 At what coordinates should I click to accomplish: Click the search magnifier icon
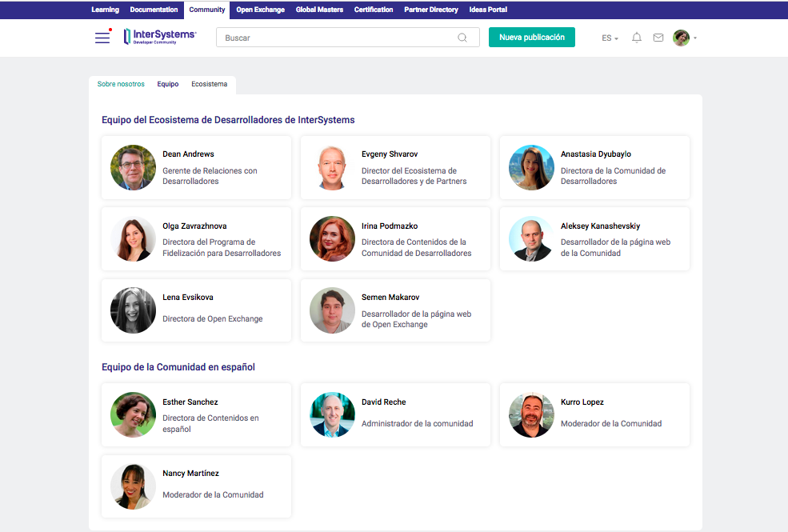(462, 38)
